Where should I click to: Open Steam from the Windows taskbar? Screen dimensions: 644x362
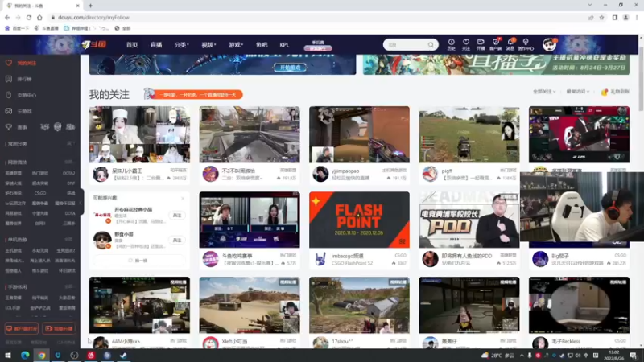[x=123, y=355]
